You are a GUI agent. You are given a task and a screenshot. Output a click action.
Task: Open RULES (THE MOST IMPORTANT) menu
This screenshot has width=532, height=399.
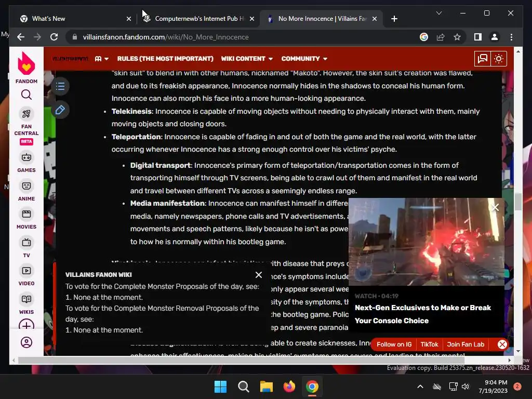point(165,59)
